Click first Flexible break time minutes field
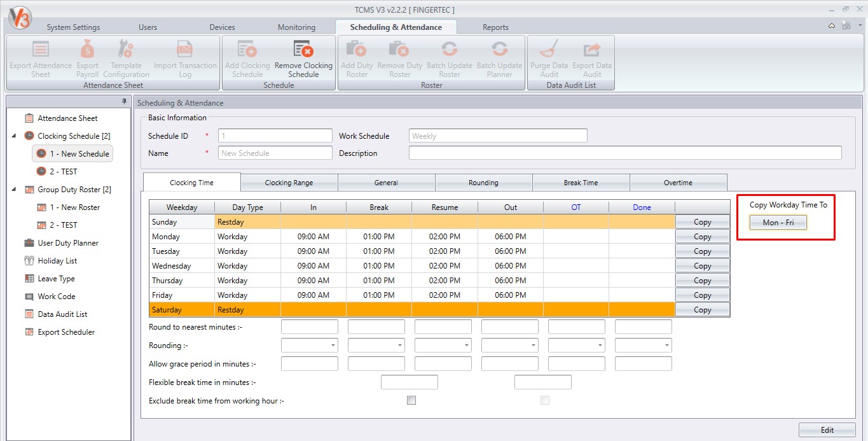 [410, 382]
